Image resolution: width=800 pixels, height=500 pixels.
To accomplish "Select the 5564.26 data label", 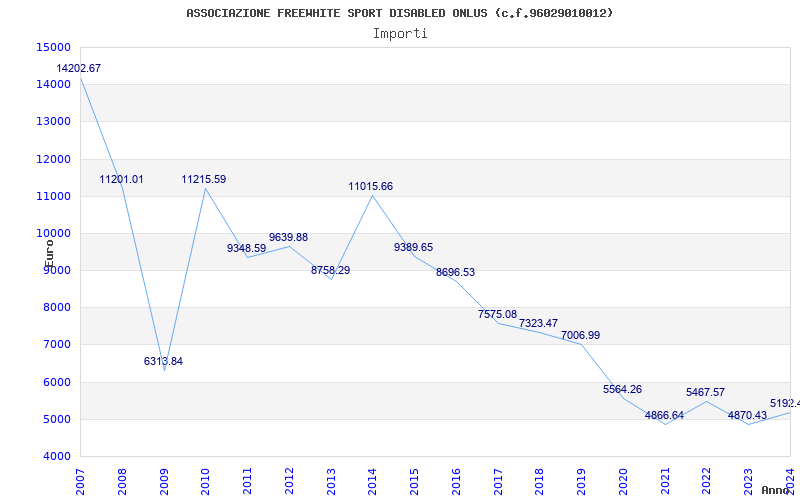I will 622,389.
